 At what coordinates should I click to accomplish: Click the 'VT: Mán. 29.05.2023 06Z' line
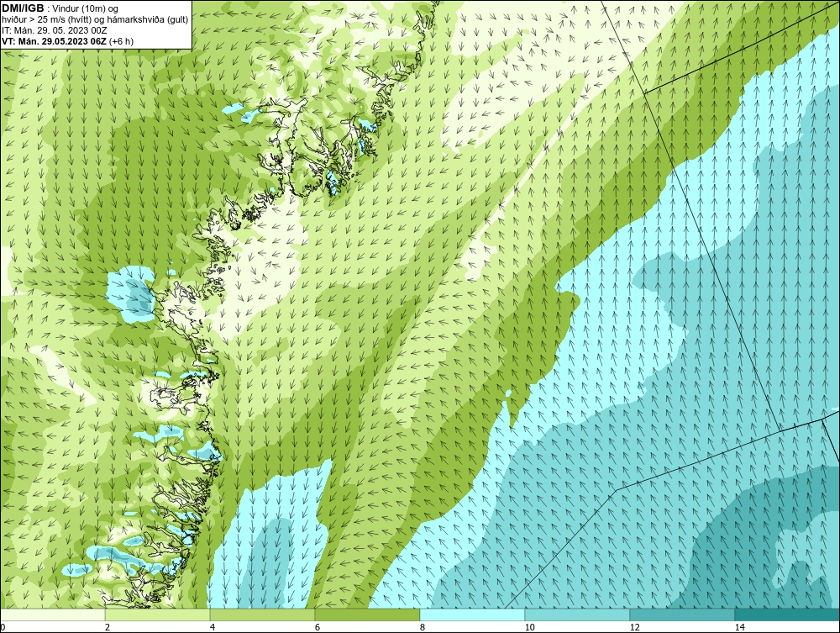point(67,42)
